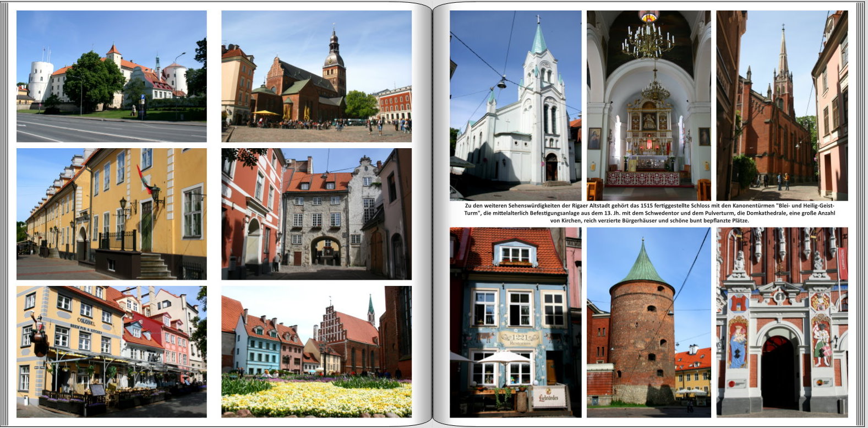Click the "Colonel" lettering on yellow pub
The image size is (868, 428).
[86, 321]
